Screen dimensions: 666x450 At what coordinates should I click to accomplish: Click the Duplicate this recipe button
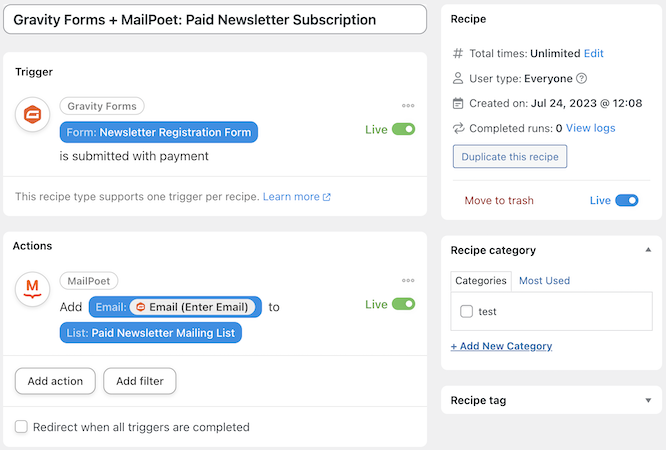pyautogui.click(x=510, y=156)
